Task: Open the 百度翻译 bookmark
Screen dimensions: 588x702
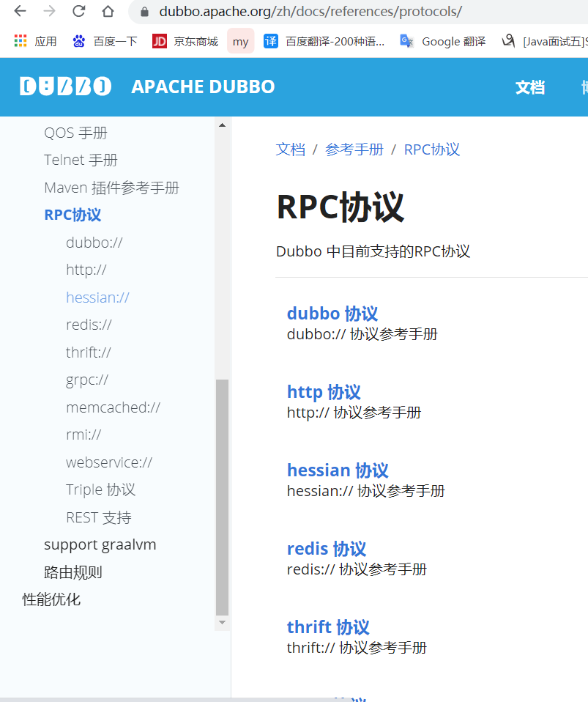Action: [316, 41]
